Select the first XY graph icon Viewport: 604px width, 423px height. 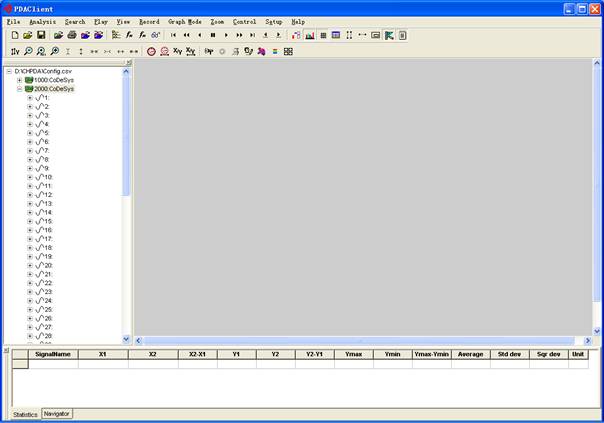point(177,51)
